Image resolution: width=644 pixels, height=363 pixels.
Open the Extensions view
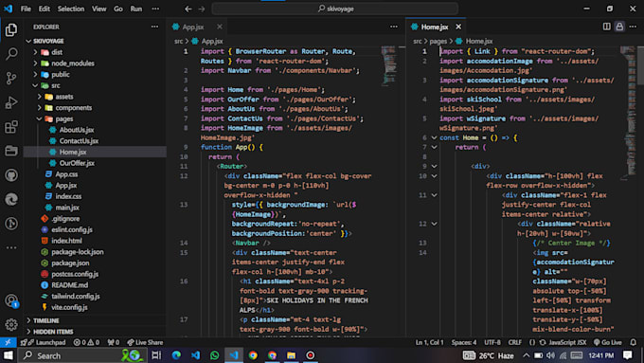tap(11, 127)
